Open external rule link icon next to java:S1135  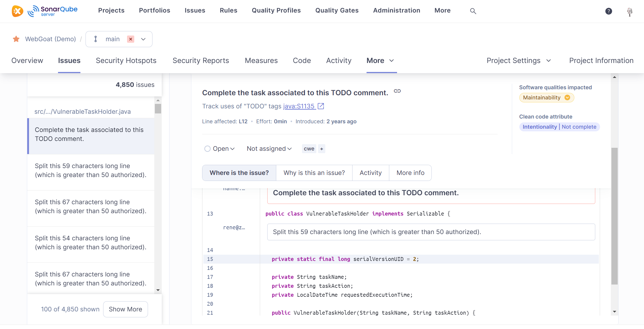321,106
